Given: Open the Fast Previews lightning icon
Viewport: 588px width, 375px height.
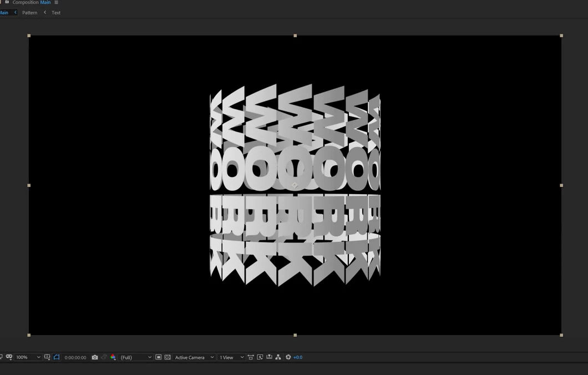Looking at the screenshot, I should [260, 357].
